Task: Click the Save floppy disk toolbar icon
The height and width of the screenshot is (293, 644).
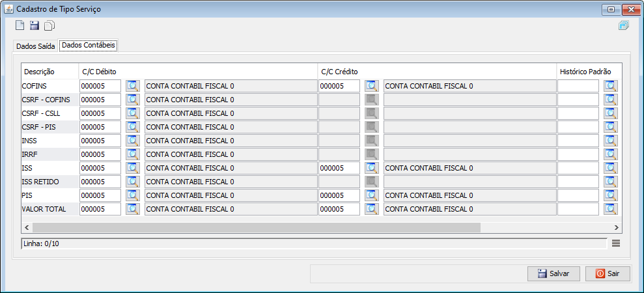Action: click(x=35, y=25)
